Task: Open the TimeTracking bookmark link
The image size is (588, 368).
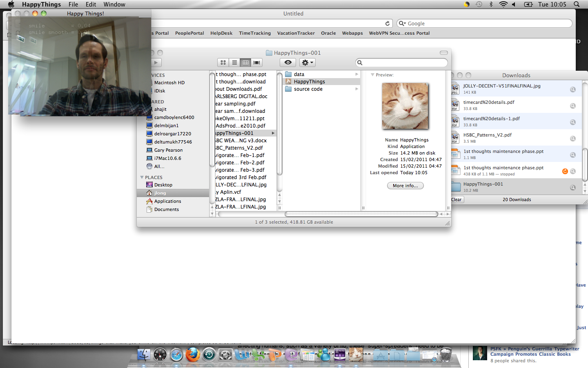Action: pyautogui.click(x=255, y=33)
